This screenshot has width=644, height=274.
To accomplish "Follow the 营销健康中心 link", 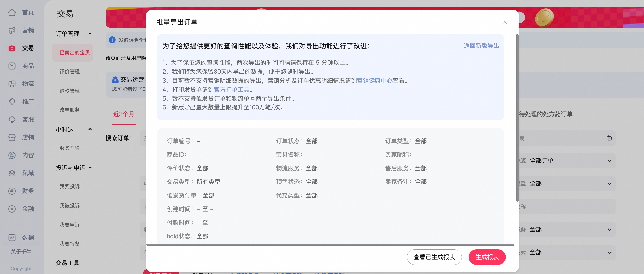I will click(375, 81).
